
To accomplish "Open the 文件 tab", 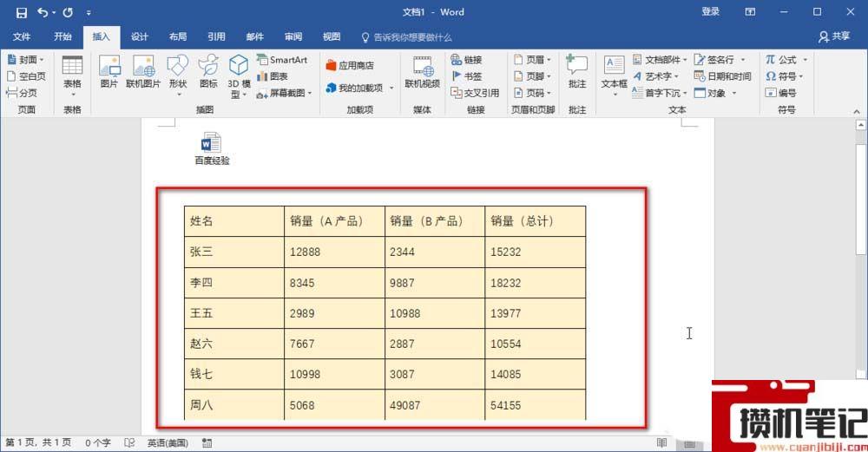I will pyautogui.click(x=22, y=37).
